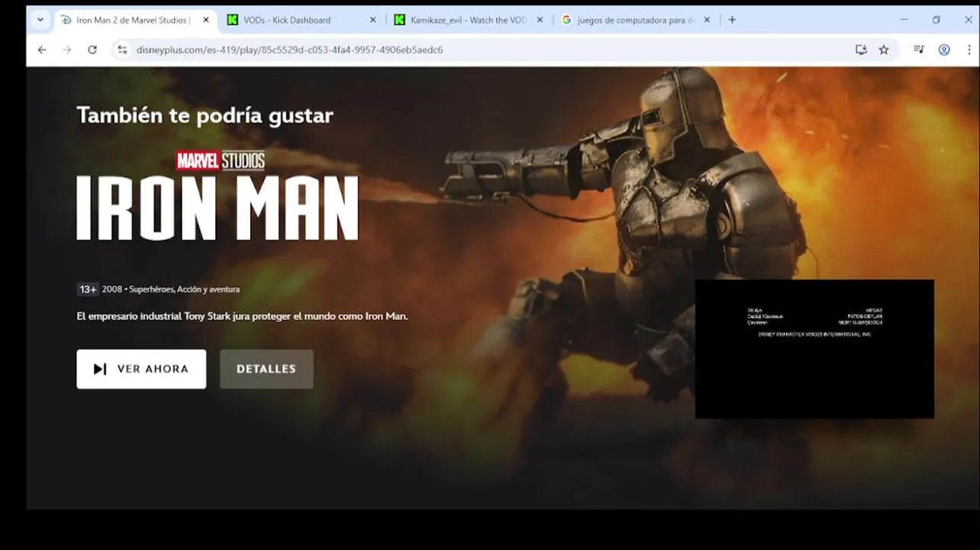Viewport: 980px width, 550px height.
Task: Close the juegos de computadora tab
Action: (x=707, y=20)
